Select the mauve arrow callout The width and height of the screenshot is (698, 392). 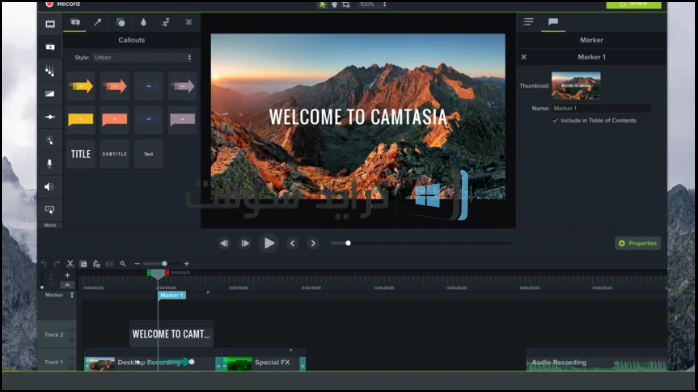click(183, 86)
